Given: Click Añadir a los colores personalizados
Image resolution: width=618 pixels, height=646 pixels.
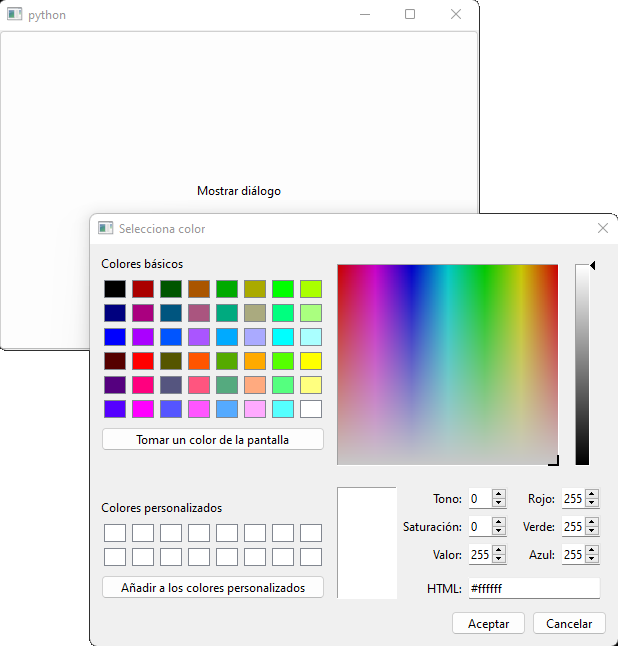Looking at the screenshot, I should click(x=213, y=587).
